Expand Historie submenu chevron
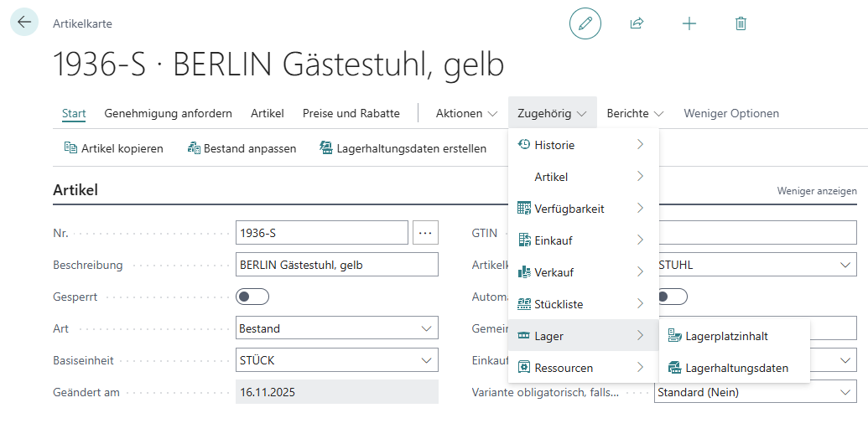The image size is (868, 444). [x=641, y=144]
